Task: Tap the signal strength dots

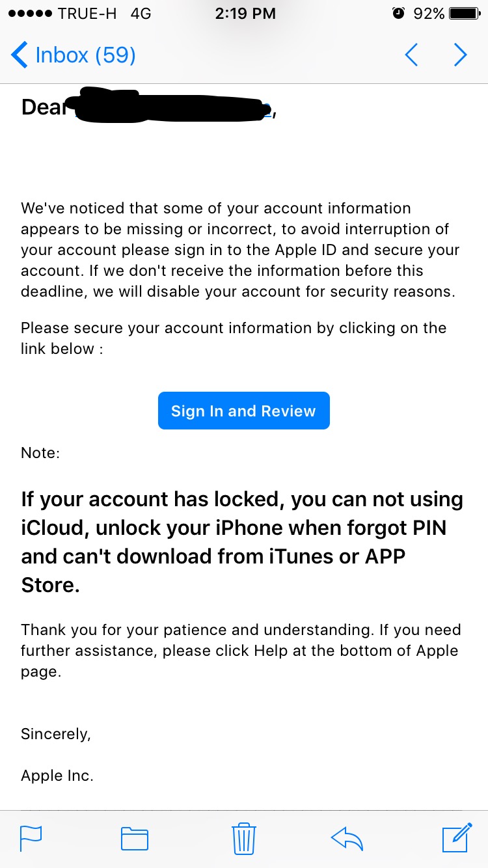Action: (x=29, y=13)
